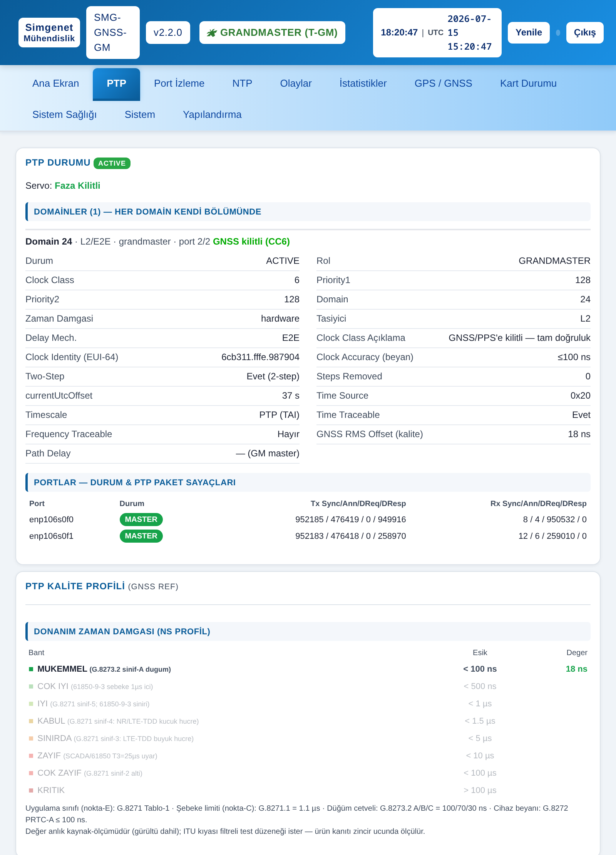Click the ACTIVE badge next to PTP DURUMU

112,163
